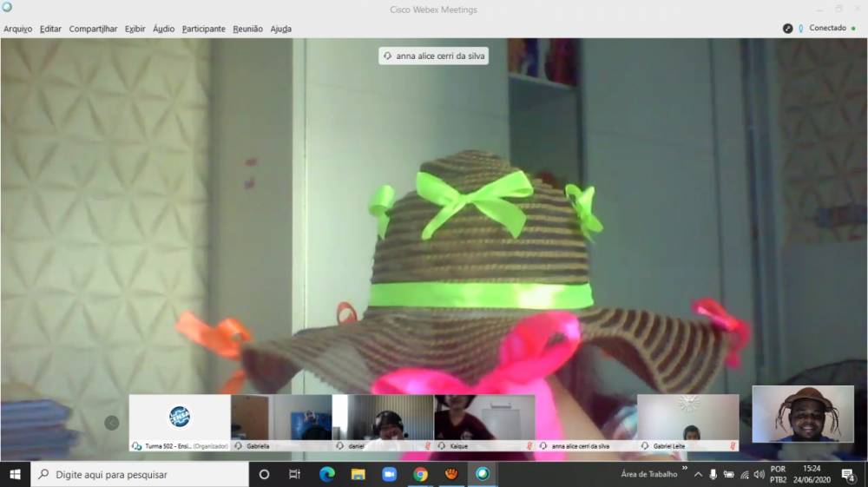868x487 pixels.
Task: Click the Reunião menu item
Action: (x=247, y=29)
